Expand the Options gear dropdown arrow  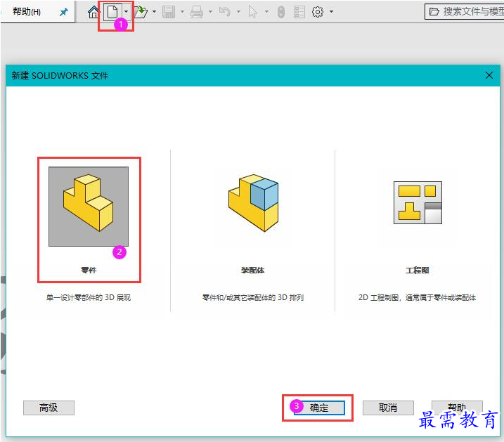tap(331, 12)
